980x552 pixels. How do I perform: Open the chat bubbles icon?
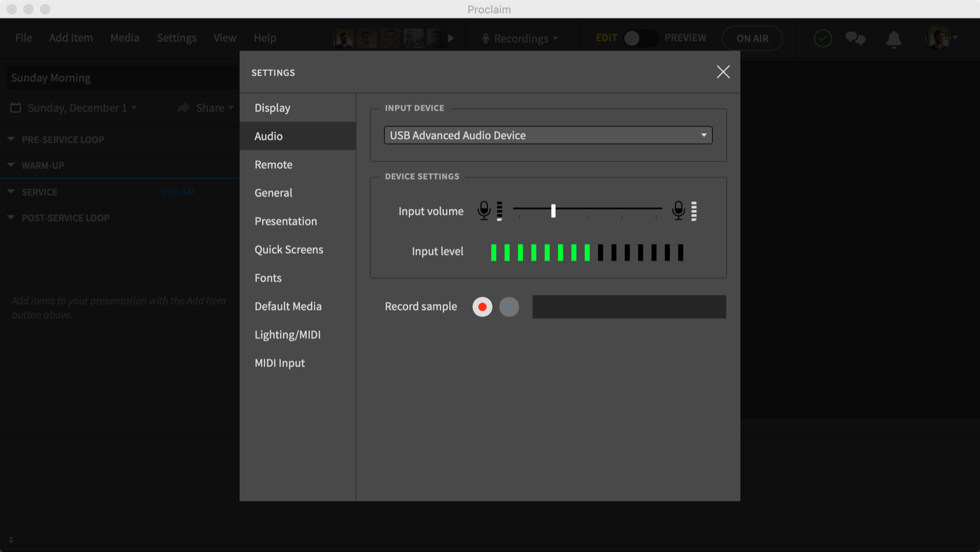pos(855,39)
